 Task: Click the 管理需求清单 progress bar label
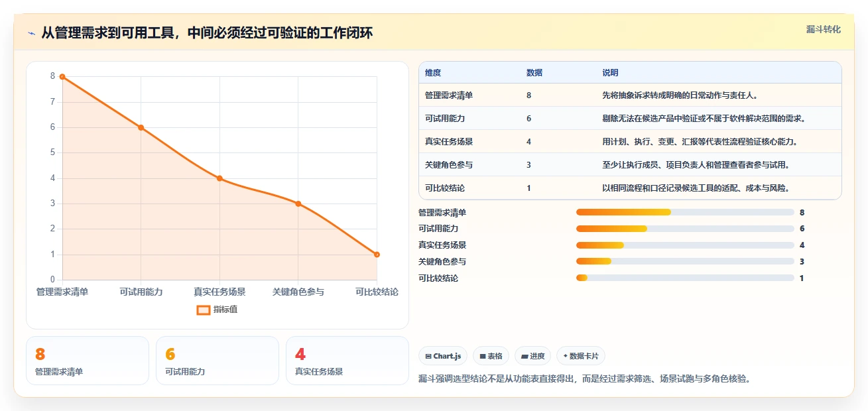442,213
